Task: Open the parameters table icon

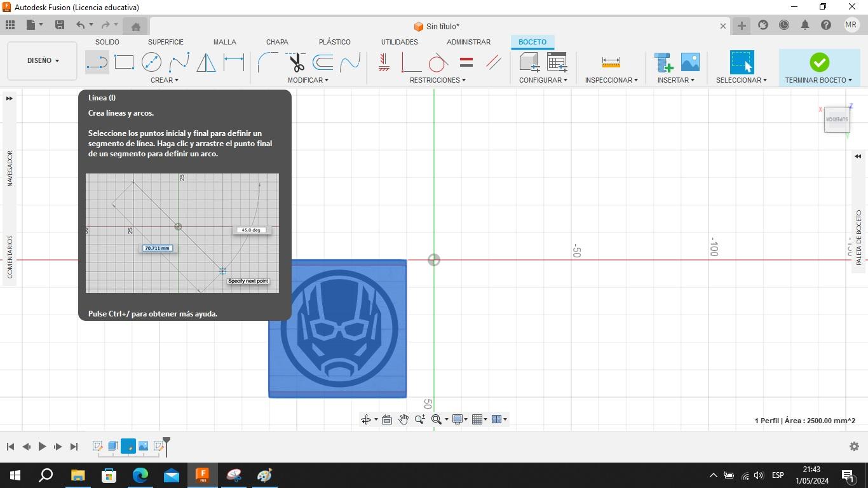Action: [x=557, y=62]
